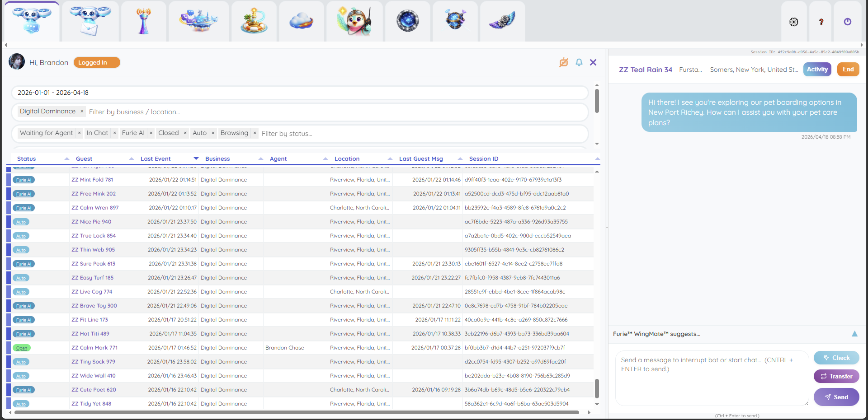Remove the Browsing status filter chip
The image size is (868, 420).
click(255, 133)
